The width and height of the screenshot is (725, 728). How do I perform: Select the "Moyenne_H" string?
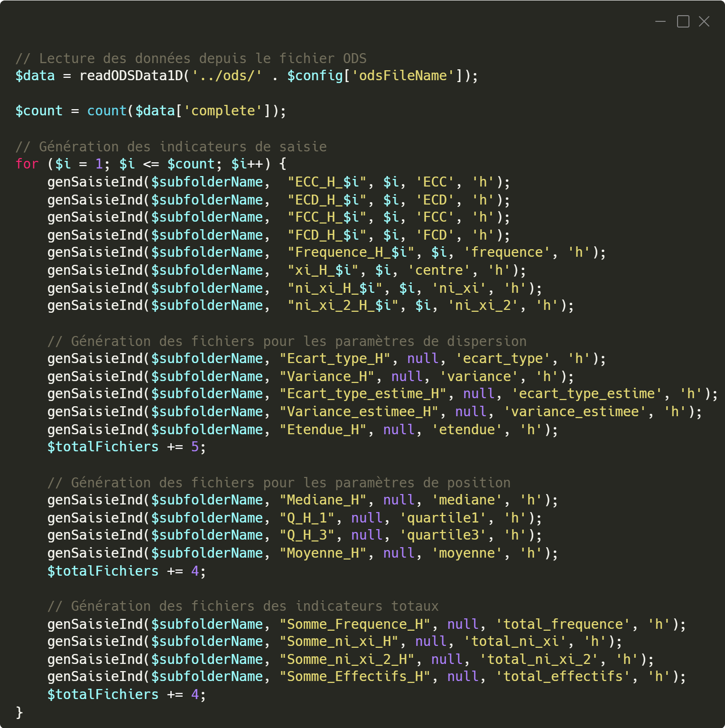pos(323,553)
